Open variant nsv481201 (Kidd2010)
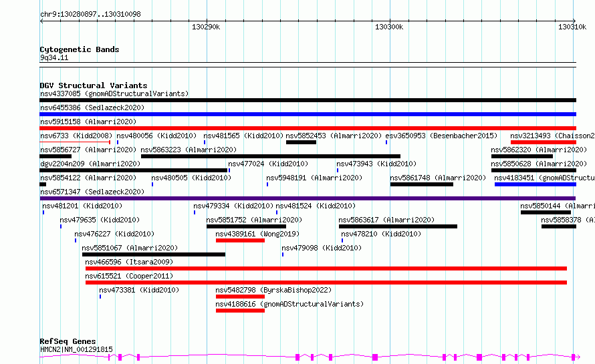Screen dimensions: 595x364 [82, 206]
